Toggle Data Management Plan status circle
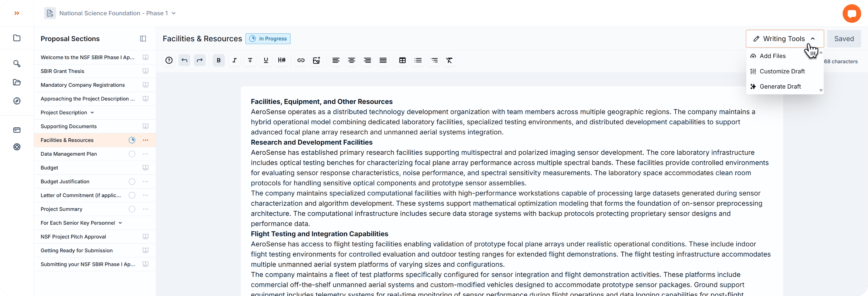 [132, 154]
